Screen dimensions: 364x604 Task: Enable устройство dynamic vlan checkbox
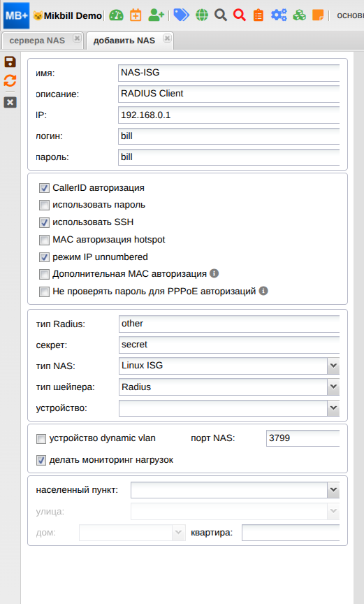pyautogui.click(x=41, y=438)
